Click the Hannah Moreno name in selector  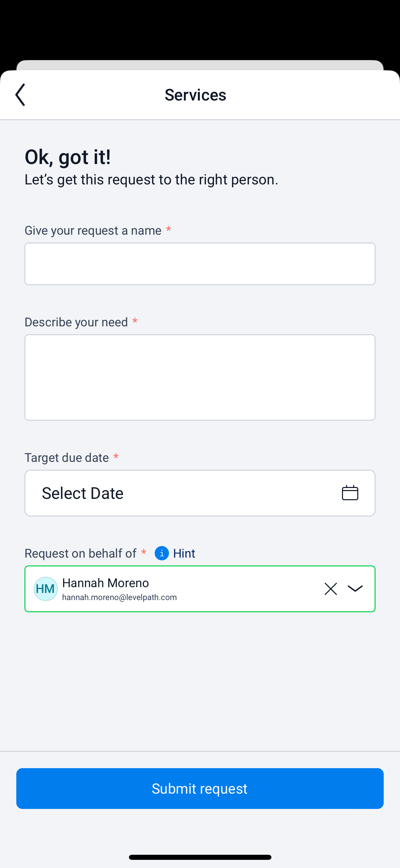point(106,583)
